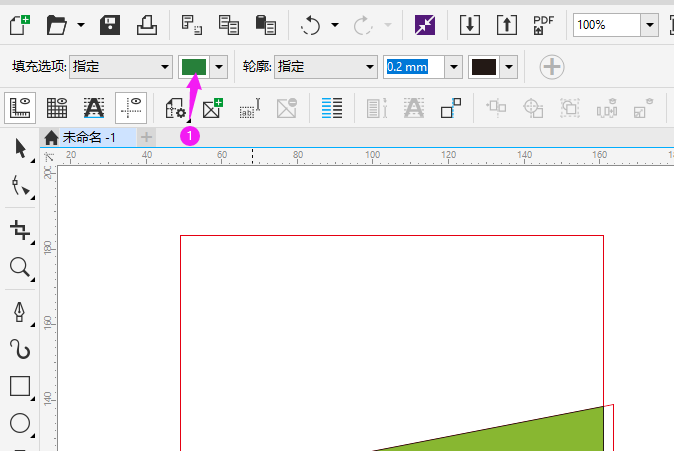Select the Pick tool arrow
Image resolution: width=674 pixels, height=451 pixels.
21,149
